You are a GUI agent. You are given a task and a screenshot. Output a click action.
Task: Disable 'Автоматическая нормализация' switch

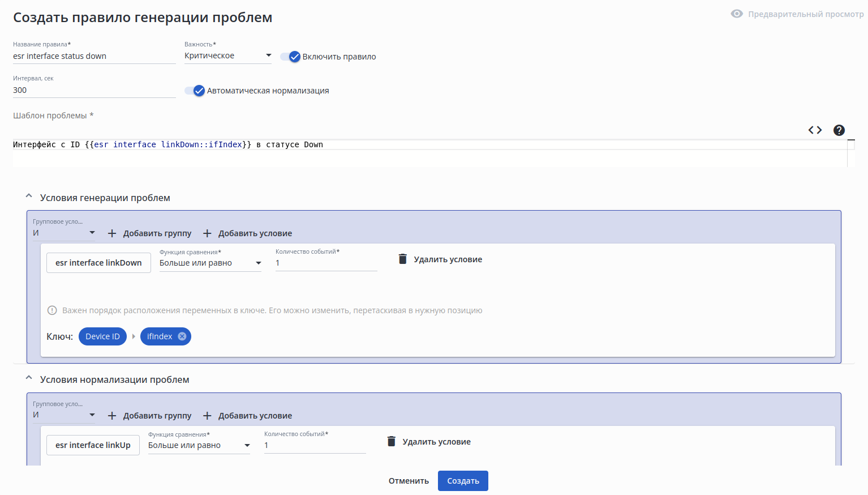(194, 91)
